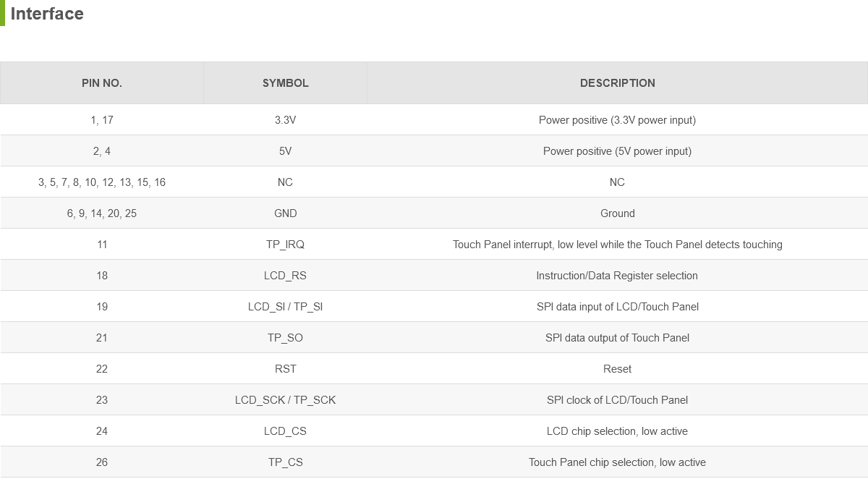Select the PIN NO. column header
The height and width of the screenshot is (479, 868).
tap(102, 83)
